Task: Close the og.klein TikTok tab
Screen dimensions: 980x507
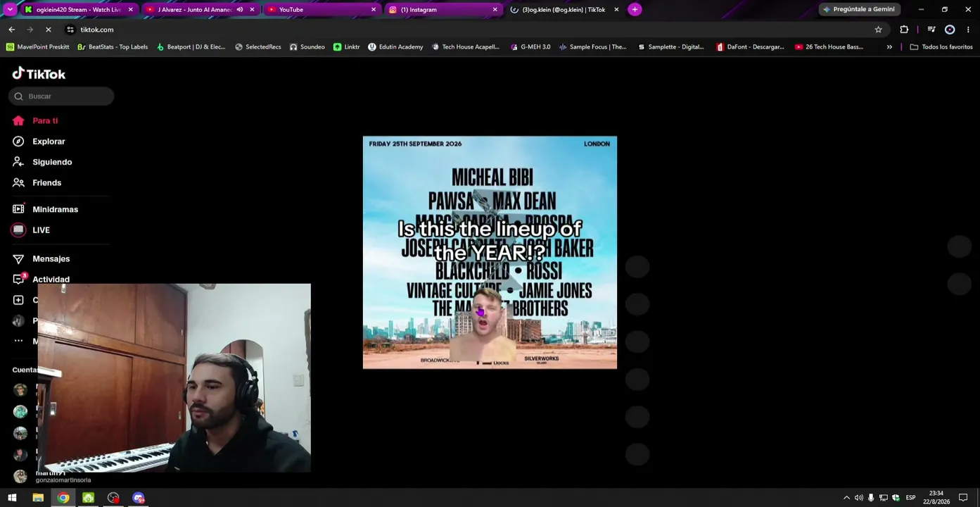Action: coord(616,10)
